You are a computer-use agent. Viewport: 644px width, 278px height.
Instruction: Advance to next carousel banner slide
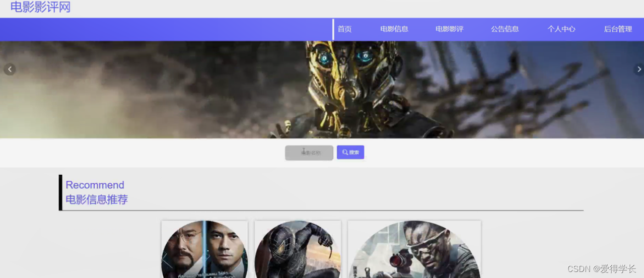coord(638,69)
